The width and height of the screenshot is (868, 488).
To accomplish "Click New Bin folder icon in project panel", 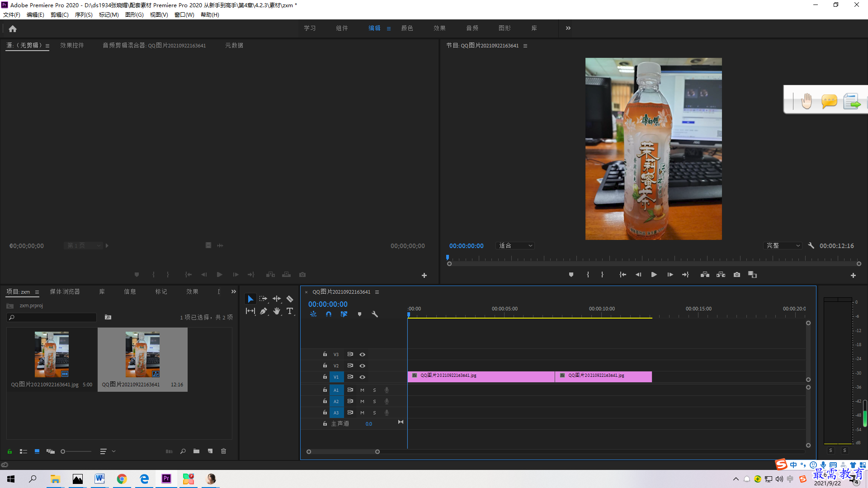I will pyautogui.click(x=196, y=451).
